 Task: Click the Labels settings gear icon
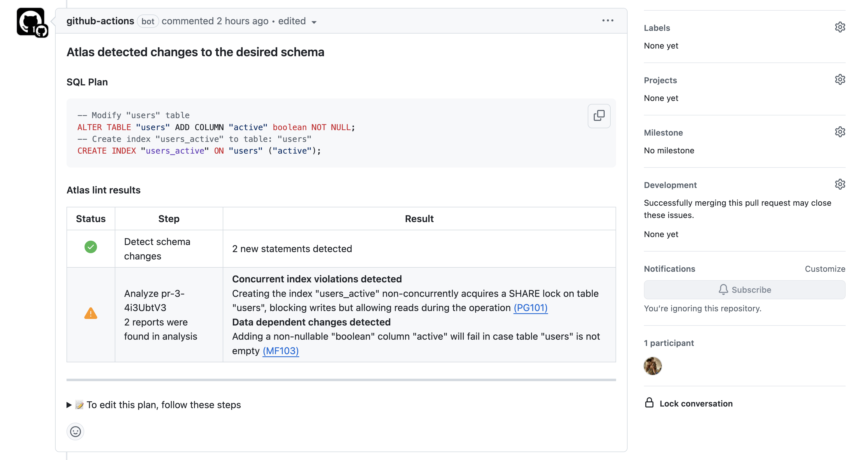(840, 28)
